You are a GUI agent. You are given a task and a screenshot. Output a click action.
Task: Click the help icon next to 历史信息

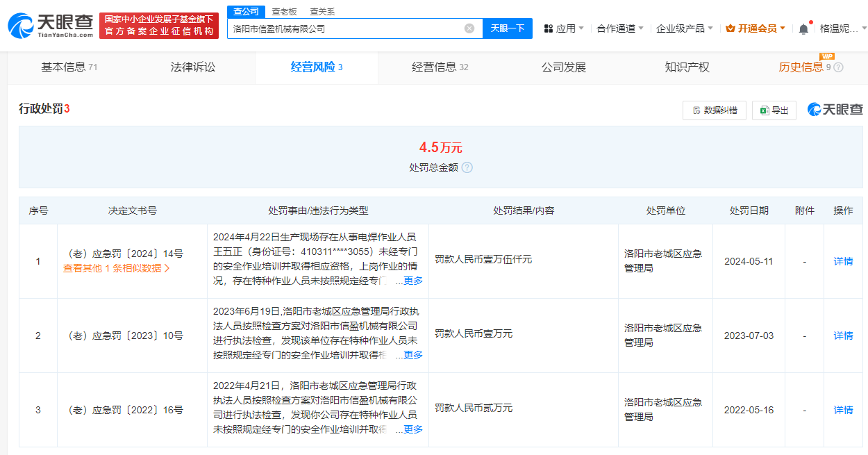(838, 67)
